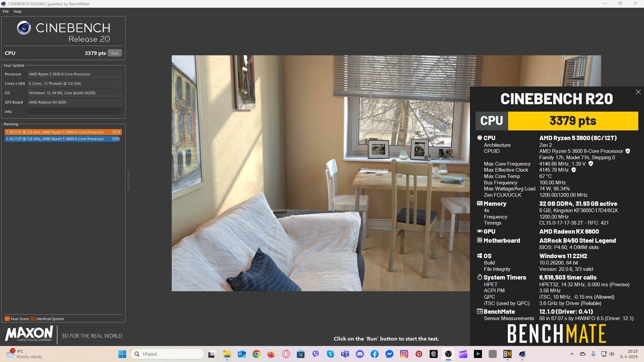Click the microphone tray icon

pyautogui.click(x=593, y=354)
